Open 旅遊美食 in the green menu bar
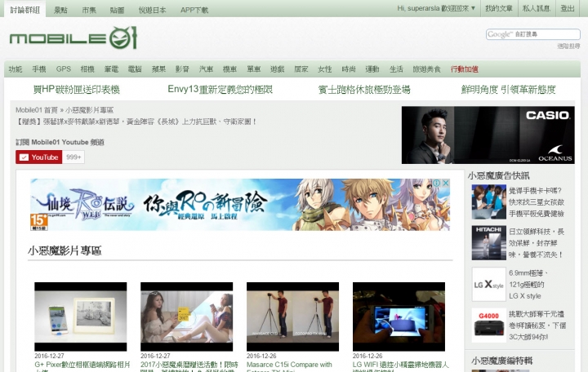 [427, 69]
